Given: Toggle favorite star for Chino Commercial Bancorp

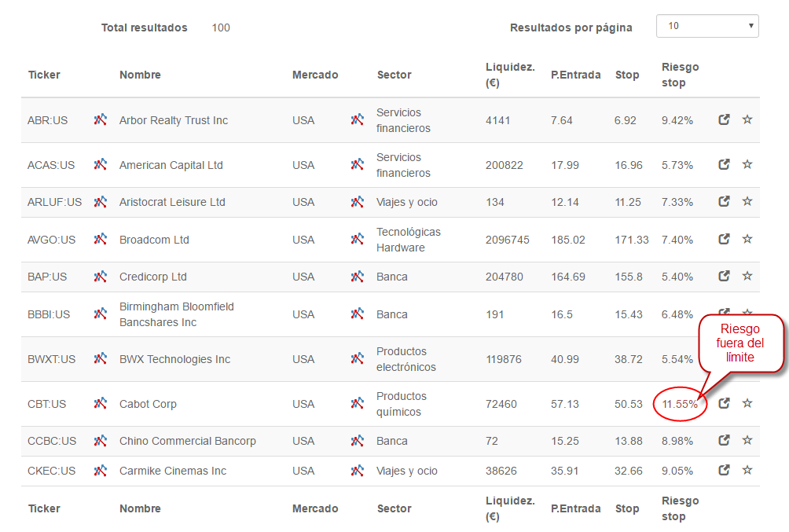Looking at the screenshot, I should click(747, 440).
